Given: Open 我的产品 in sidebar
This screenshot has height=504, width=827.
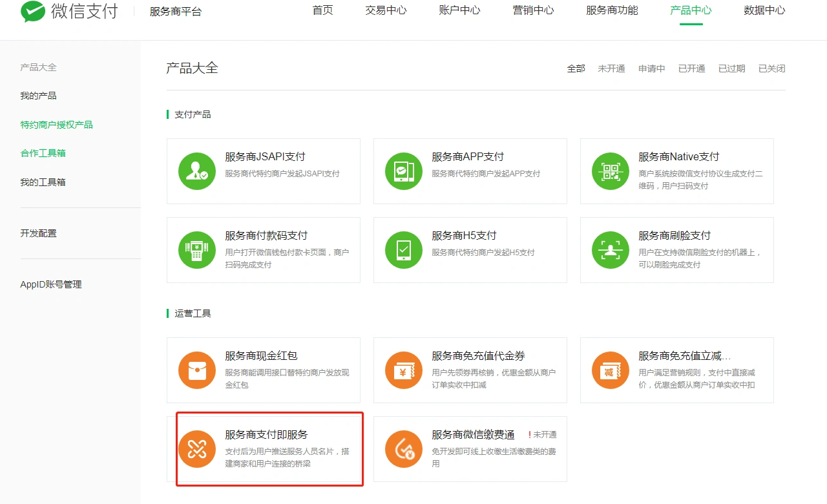Looking at the screenshot, I should pyautogui.click(x=38, y=96).
